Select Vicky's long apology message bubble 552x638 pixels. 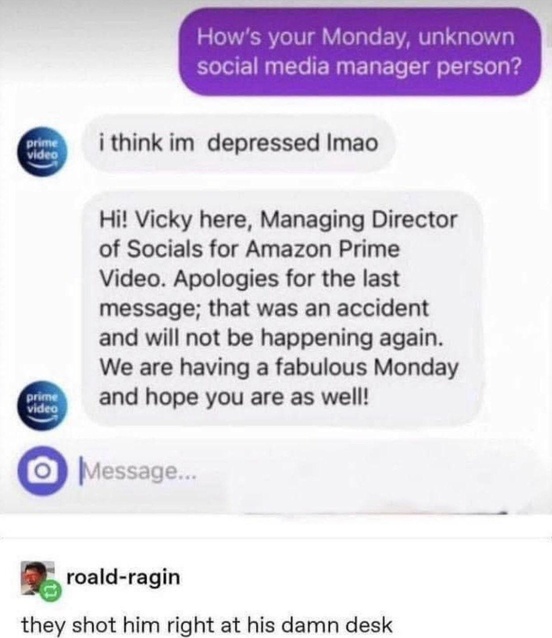pos(283,308)
